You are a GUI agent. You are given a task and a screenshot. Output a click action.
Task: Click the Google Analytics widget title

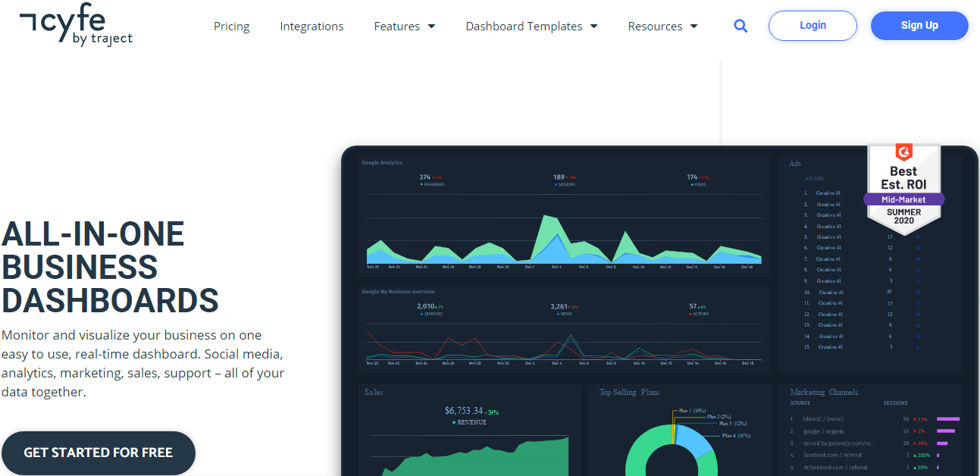click(382, 162)
